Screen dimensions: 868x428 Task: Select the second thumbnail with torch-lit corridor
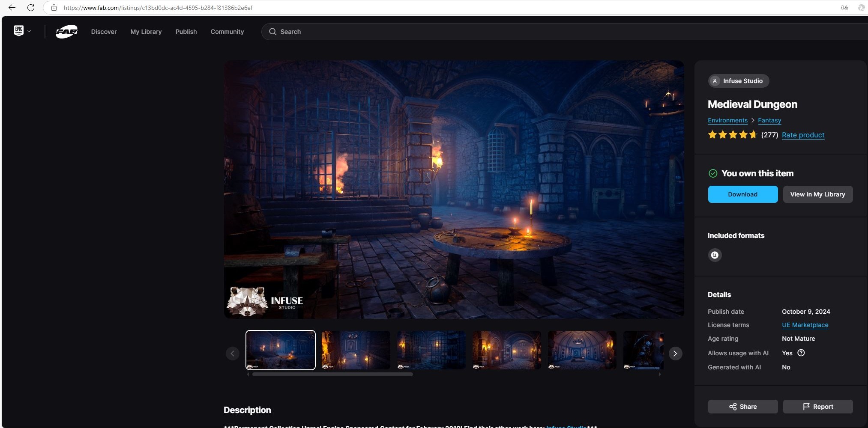click(x=356, y=350)
